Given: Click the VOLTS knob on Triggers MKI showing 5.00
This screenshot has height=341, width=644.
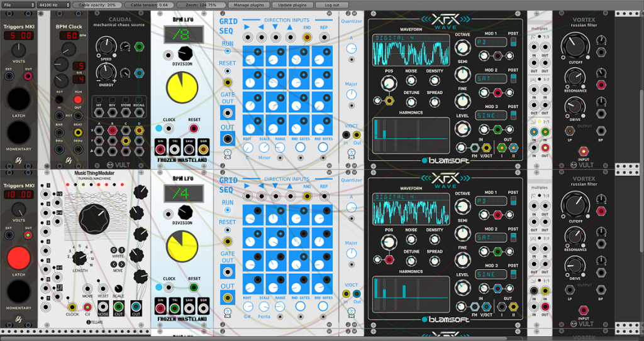Looking at the screenshot, I should [x=18, y=50].
